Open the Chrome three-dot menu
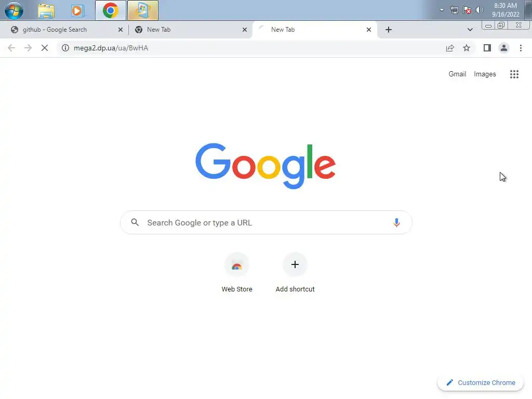The height and width of the screenshot is (399, 532). click(x=521, y=48)
